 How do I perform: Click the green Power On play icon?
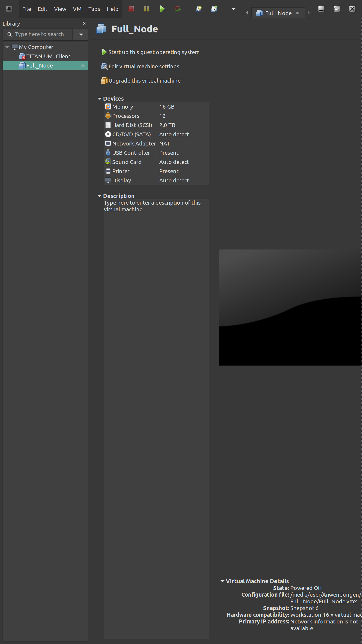click(x=162, y=9)
